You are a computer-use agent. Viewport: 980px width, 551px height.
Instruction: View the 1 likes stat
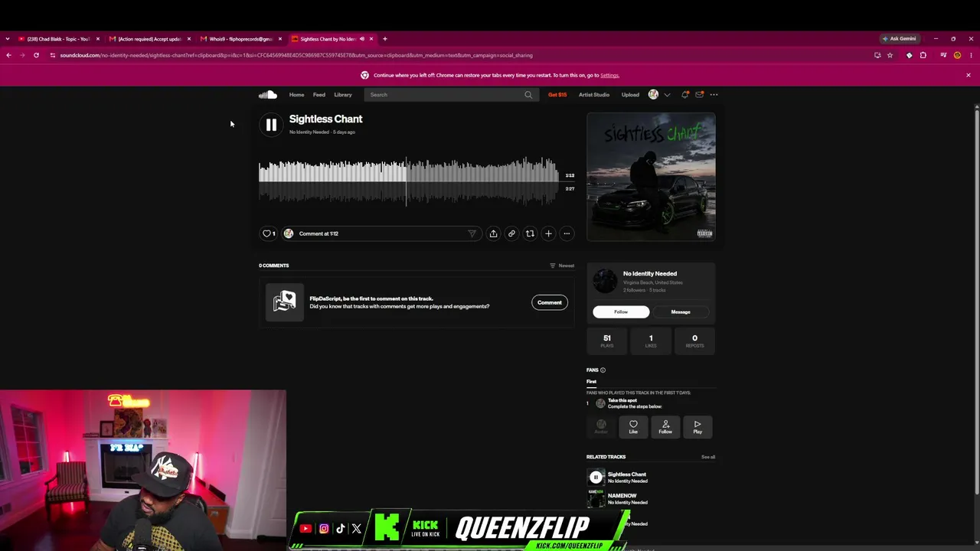click(x=651, y=341)
